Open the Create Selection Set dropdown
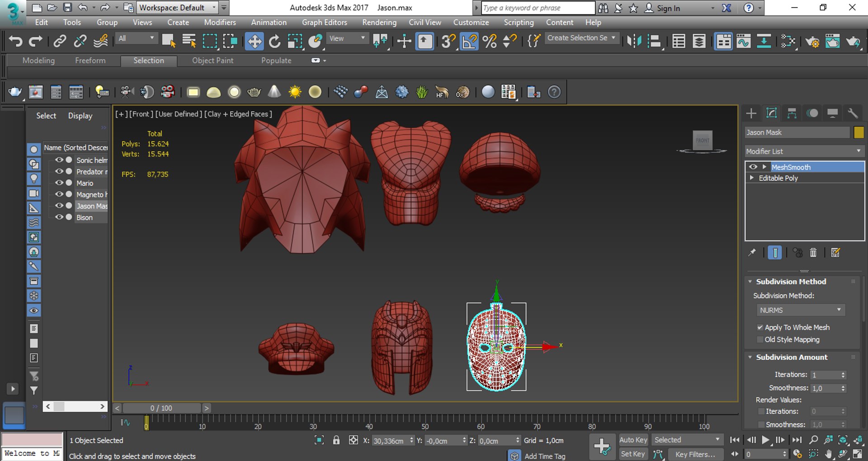 (x=581, y=38)
